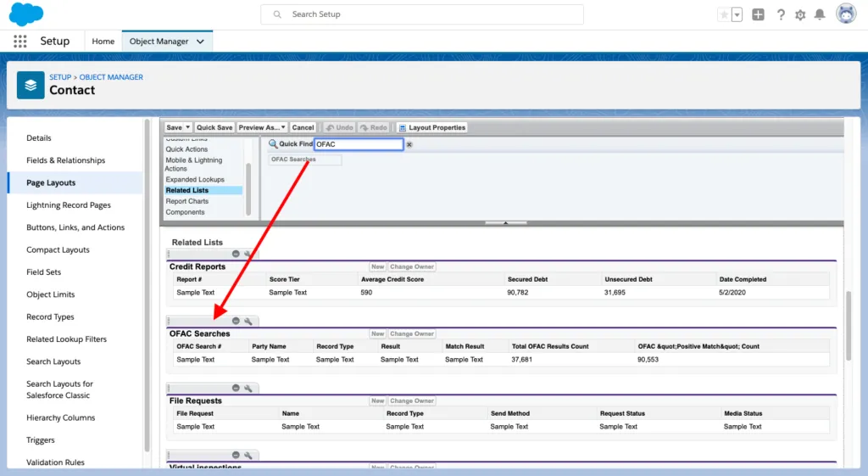
Task: Remove the OFAC Searches related list
Action: pos(236,321)
